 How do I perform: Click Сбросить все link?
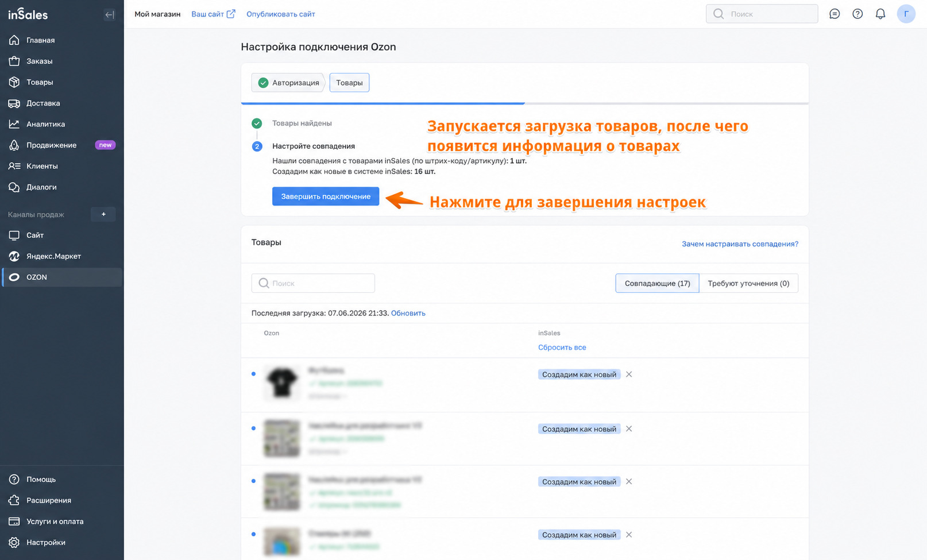point(562,347)
